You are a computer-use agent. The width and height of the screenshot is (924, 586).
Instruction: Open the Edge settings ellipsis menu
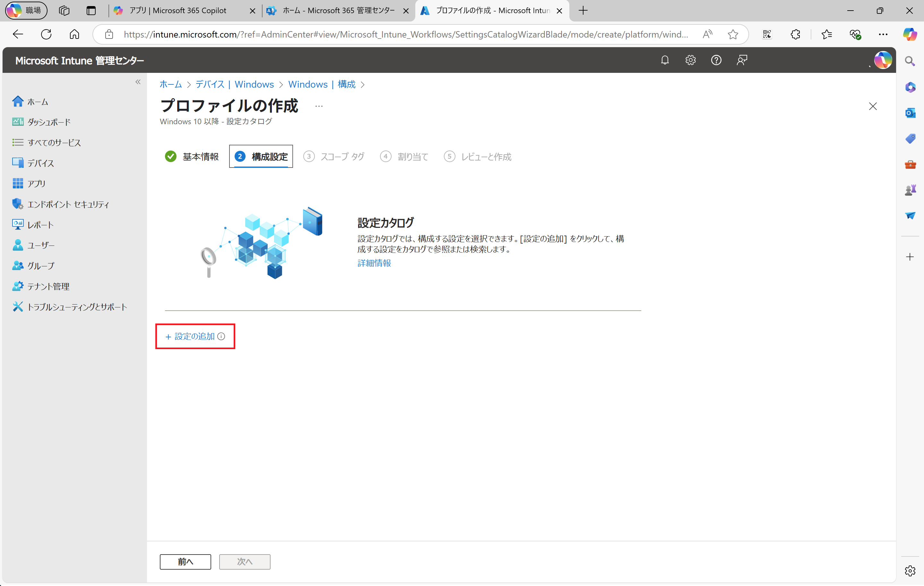tap(883, 34)
